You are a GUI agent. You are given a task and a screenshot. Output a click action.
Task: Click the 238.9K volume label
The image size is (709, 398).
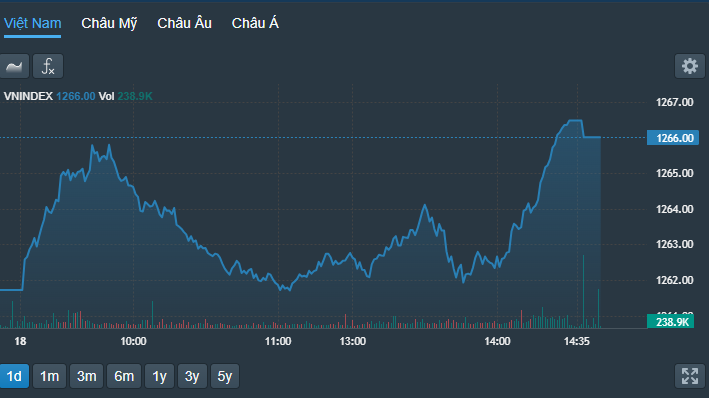click(671, 322)
